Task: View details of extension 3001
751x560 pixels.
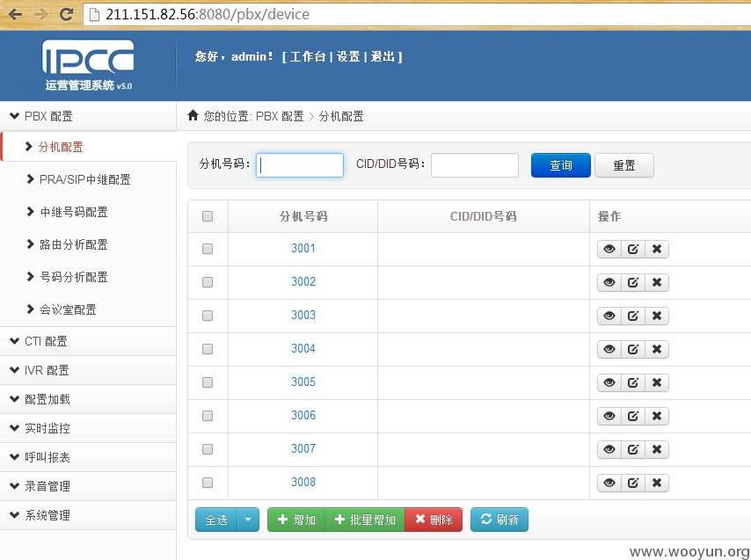Action: point(609,249)
